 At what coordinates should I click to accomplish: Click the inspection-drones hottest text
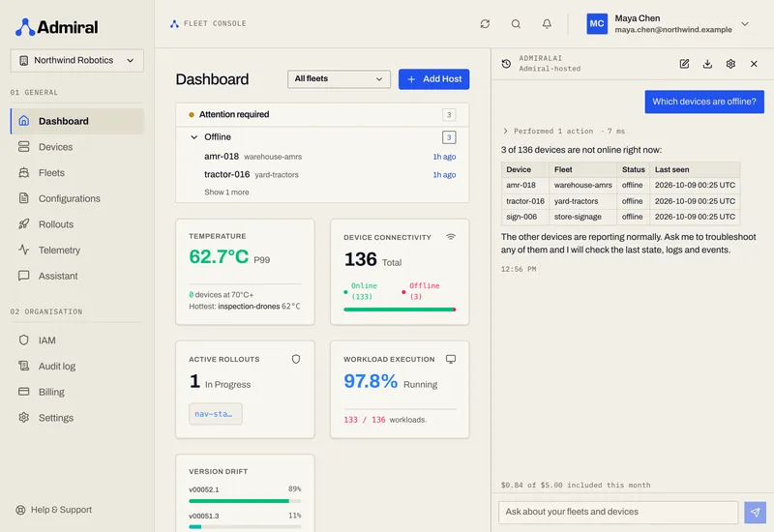[x=249, y=307]
